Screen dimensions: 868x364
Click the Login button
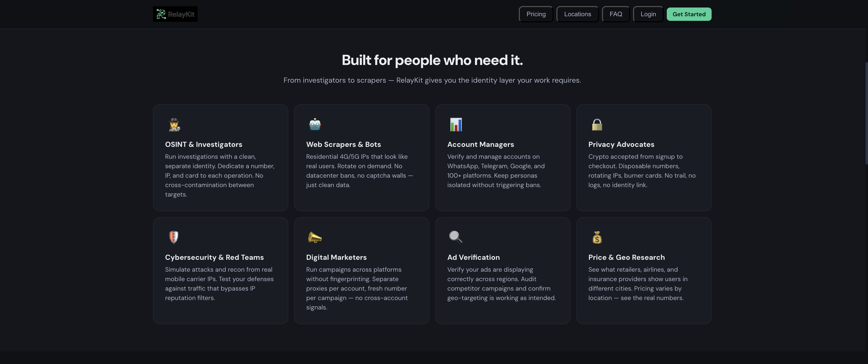pyautogui.click(x=648, y=14)
